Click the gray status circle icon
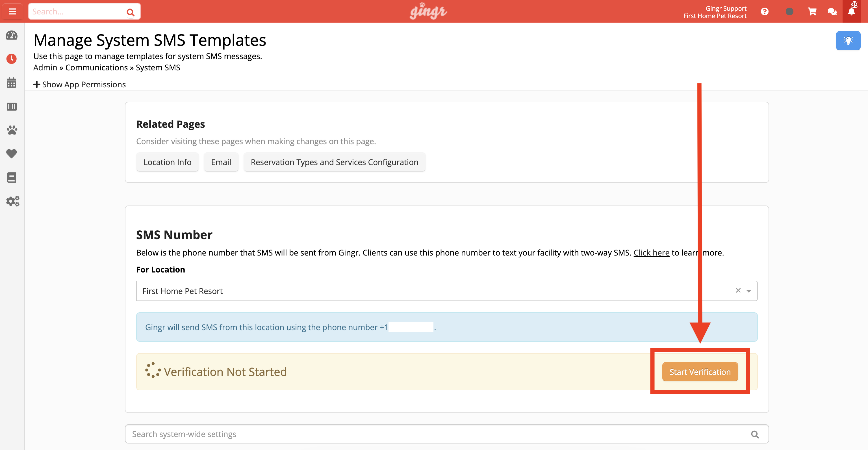The image size is (868, 450). tap(789, 12)
